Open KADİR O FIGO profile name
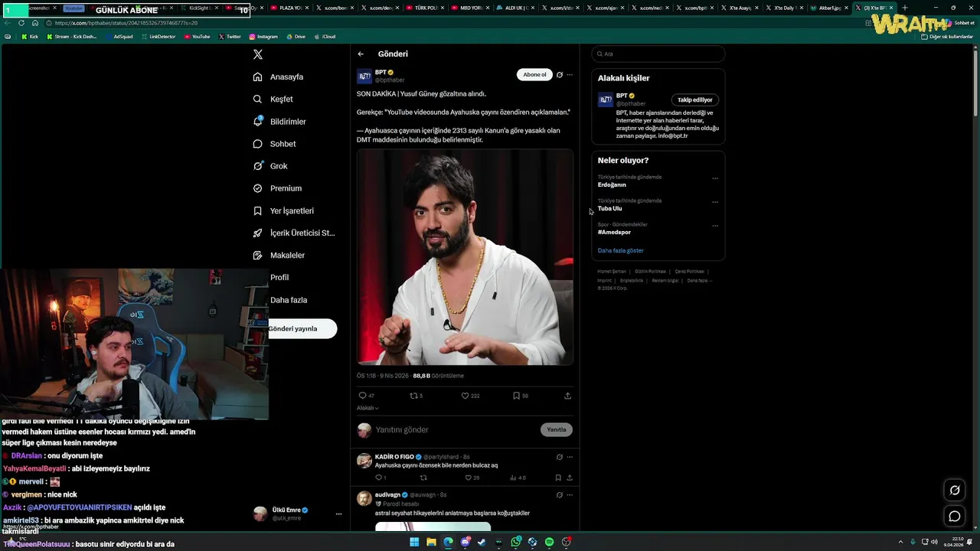The width and height of the screenshot is (980, 551). (x=394, y=457)
